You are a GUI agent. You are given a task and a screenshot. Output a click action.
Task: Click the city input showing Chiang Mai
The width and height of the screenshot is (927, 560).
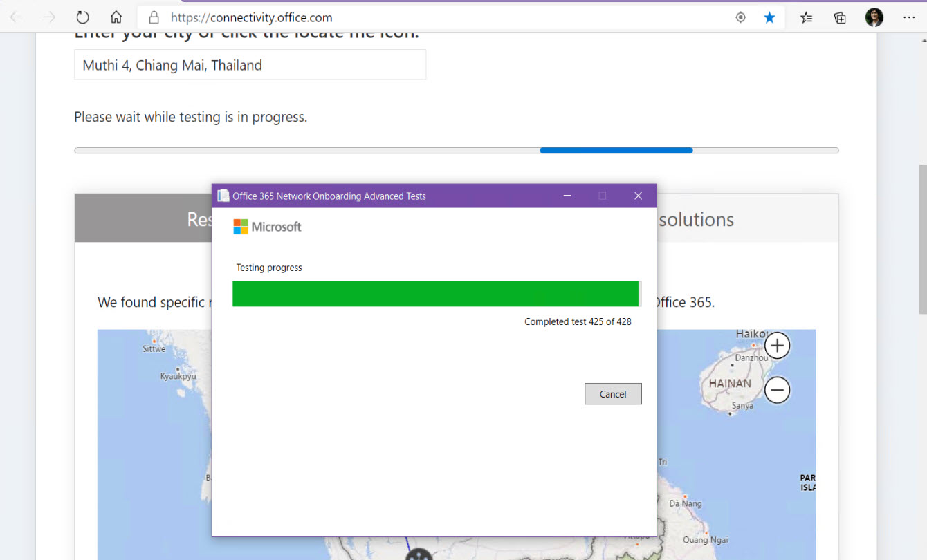250,66
